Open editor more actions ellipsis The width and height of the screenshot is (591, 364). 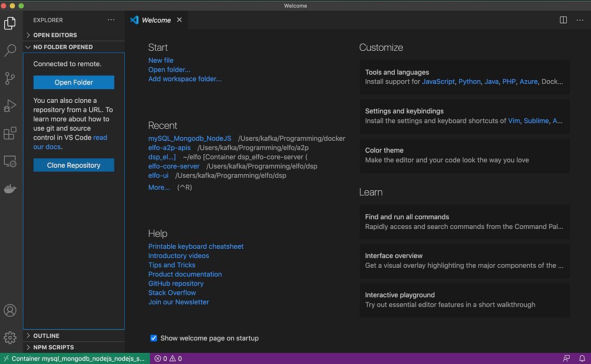click(x=580, y=20)
